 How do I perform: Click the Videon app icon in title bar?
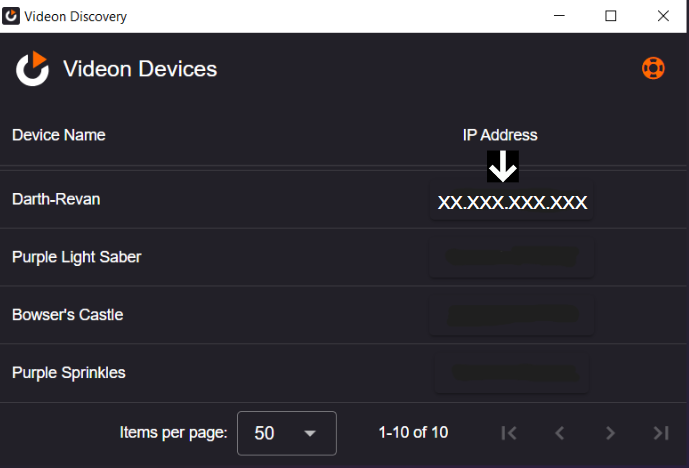[11, 16]
